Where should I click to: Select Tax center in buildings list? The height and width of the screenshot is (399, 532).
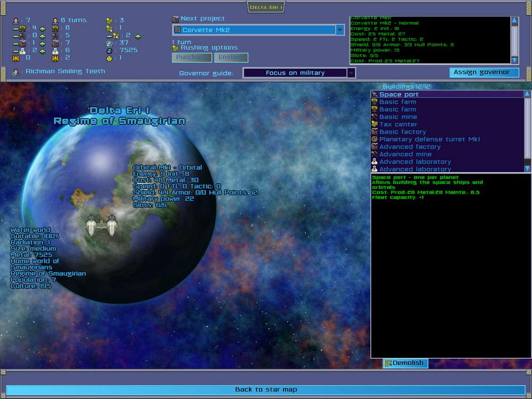[447, 124]
